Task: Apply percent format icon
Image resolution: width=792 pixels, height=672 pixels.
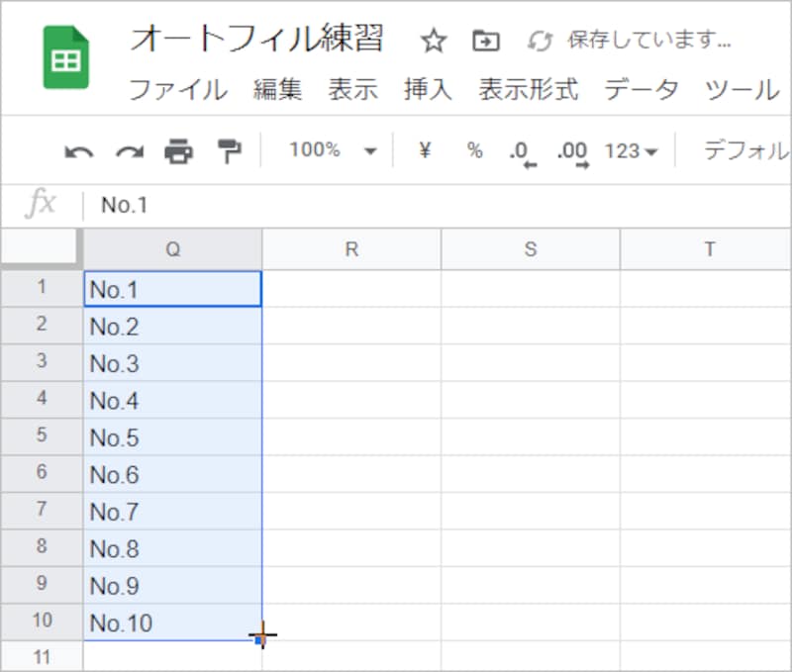Action: (473, 150)
